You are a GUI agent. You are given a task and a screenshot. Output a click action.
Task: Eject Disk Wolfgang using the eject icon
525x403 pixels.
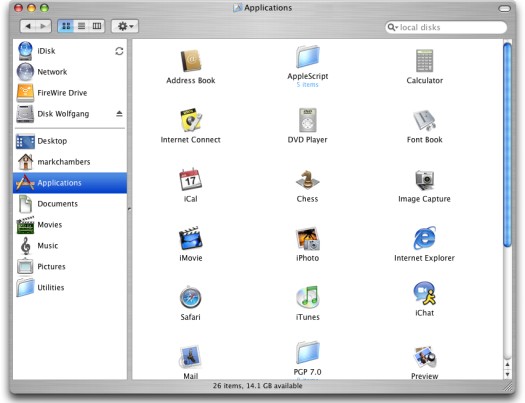pos(119,114)
